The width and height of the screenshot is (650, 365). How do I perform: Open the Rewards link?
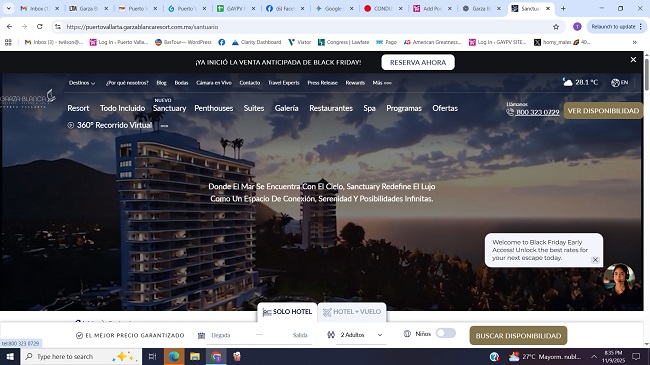355,83
